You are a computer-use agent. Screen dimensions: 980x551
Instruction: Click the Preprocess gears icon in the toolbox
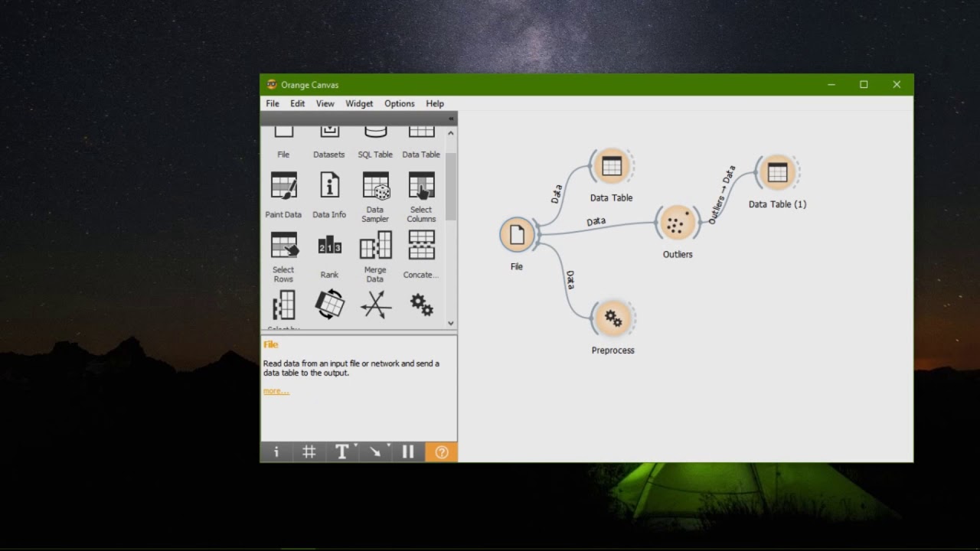[x=421, y=305]
